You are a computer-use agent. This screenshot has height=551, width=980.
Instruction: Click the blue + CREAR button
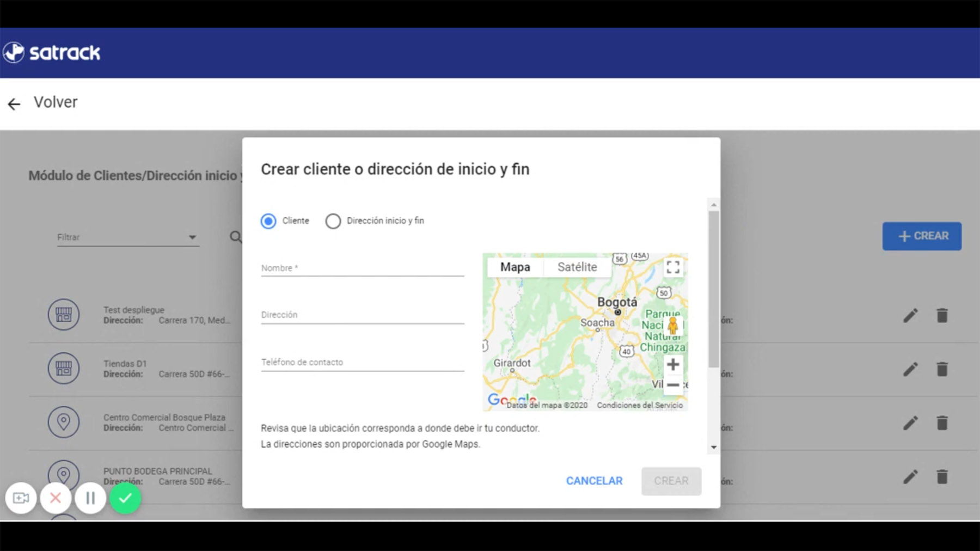[922, 236]
